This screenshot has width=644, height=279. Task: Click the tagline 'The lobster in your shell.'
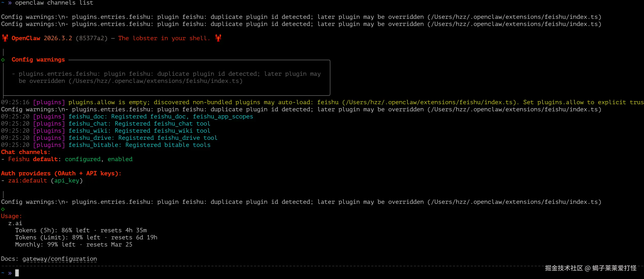pos(164,38)
